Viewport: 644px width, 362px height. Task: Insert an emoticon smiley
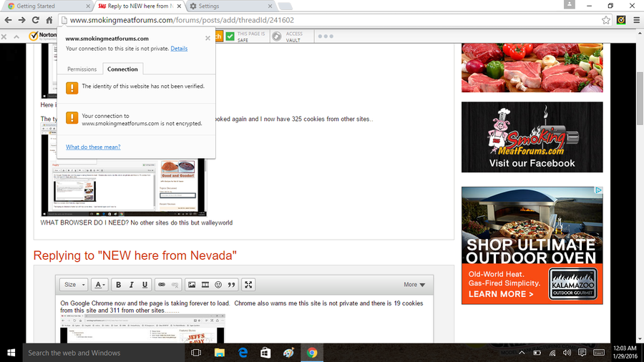coord(218,285)
